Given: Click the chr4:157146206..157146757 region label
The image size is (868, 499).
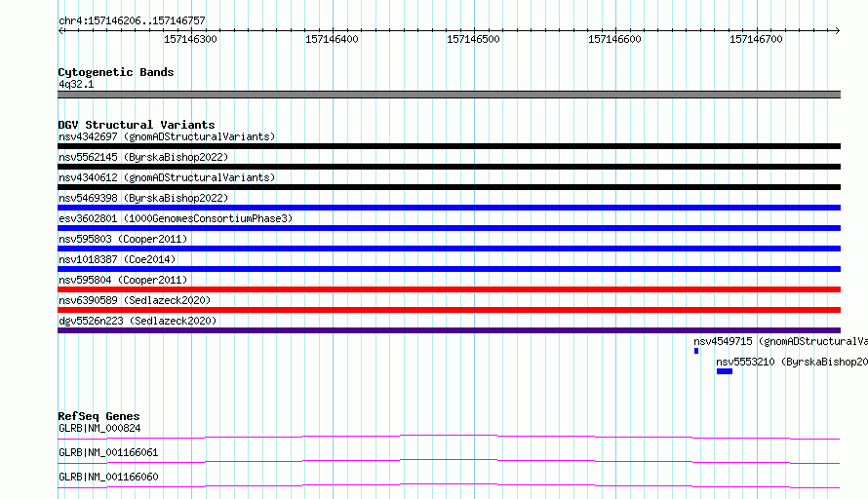Looking at the screenshot, I should (132, 20).
